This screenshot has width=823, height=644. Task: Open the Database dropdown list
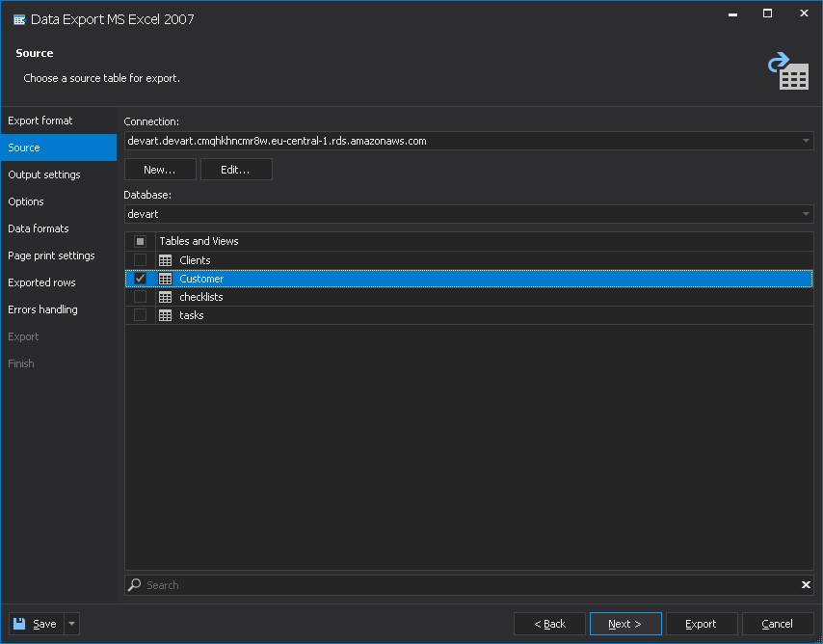pos(806,214)
